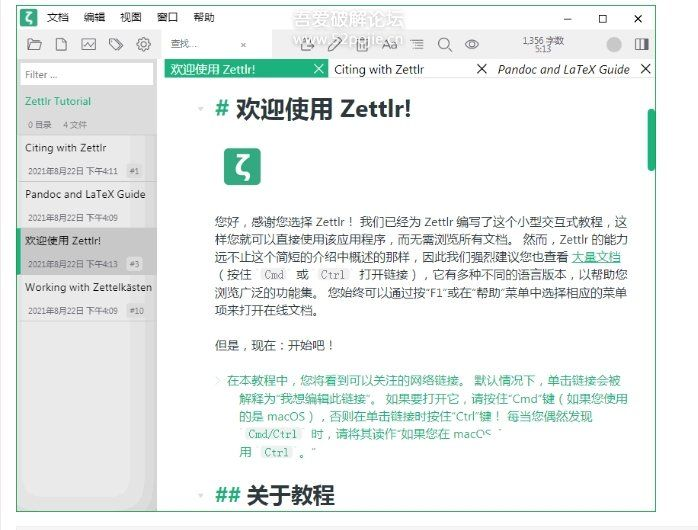Focus the Filter input in file list
698x530 pixels.
87,74
